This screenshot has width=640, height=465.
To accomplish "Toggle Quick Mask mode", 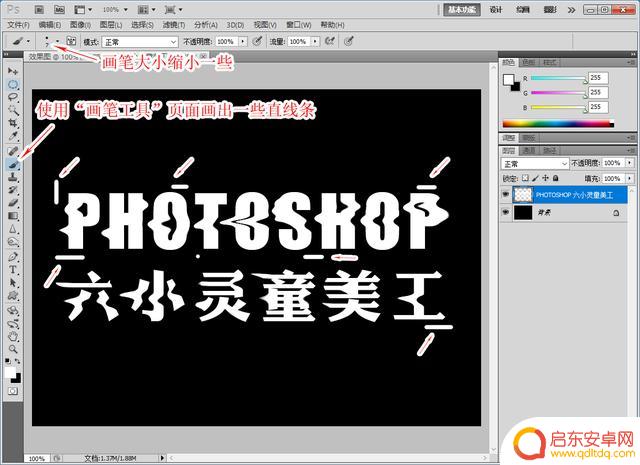I will pyautogui.click(x=13, y=391).
